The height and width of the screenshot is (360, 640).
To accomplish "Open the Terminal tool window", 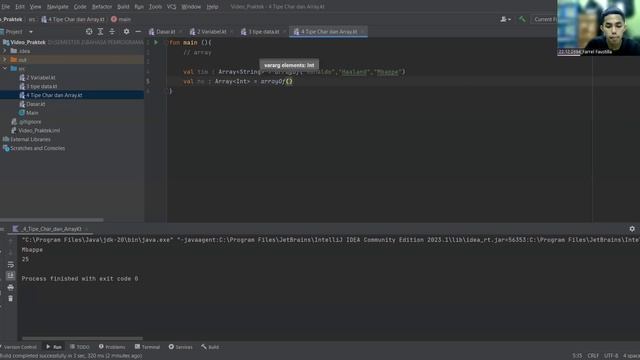I will click(147, 347).
